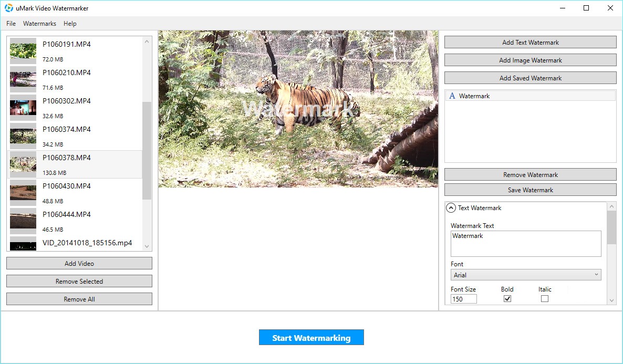Pick the P1060430.MP4 video thumbnail
Screen dimensions: 623x364
23,192
